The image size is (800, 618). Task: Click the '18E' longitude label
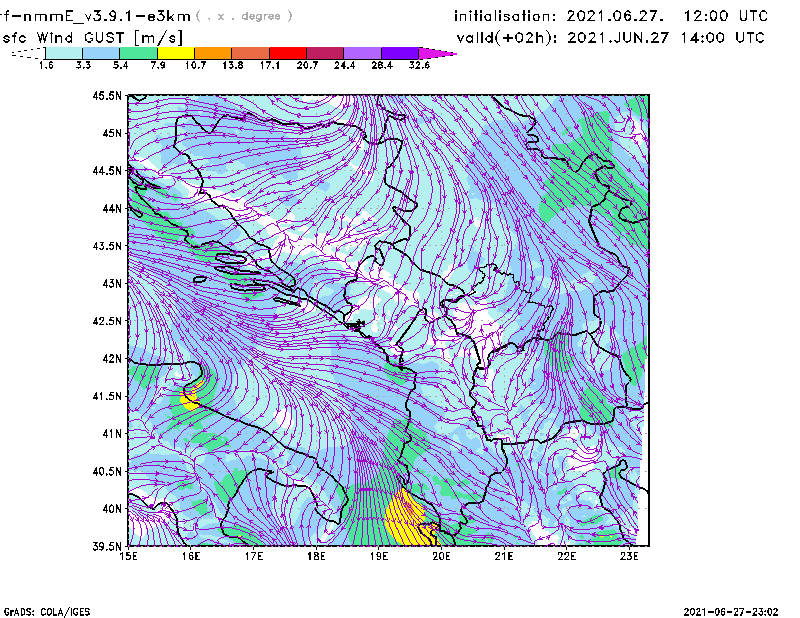pyautogui.click(x=316, y=556)
